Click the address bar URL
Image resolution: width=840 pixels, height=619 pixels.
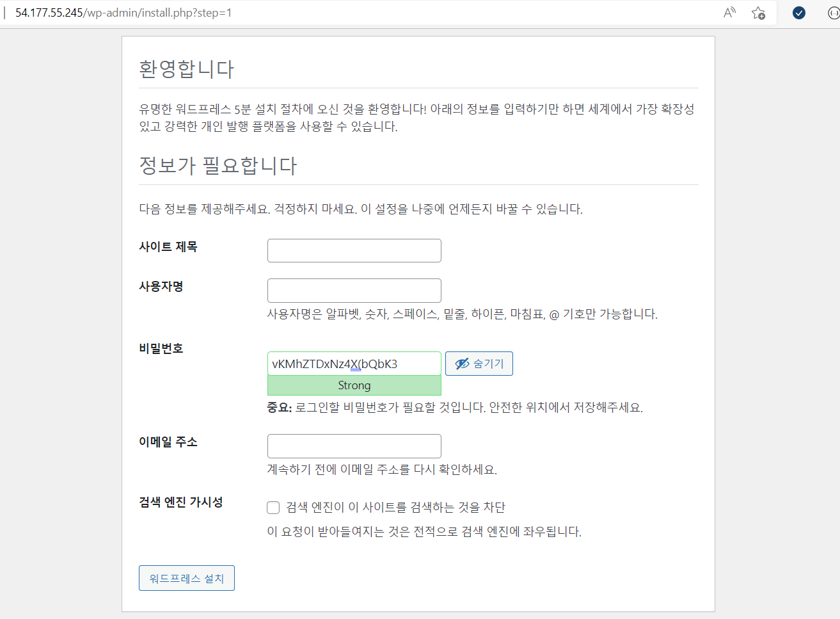[123, 13]
